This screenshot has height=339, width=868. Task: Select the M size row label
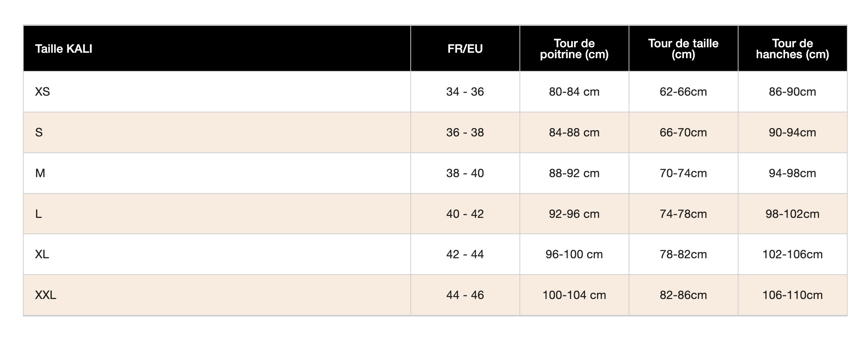(40, 173)
